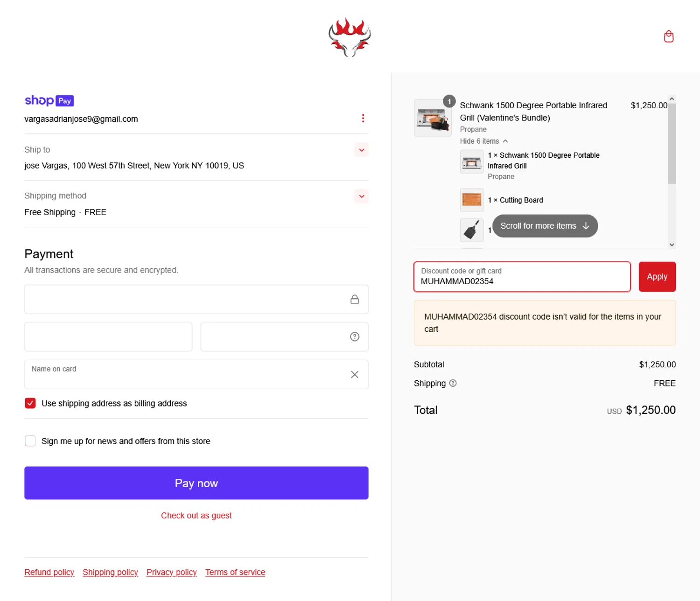
Task: Click the lock icon in card number field
Action: coord(355,300)
